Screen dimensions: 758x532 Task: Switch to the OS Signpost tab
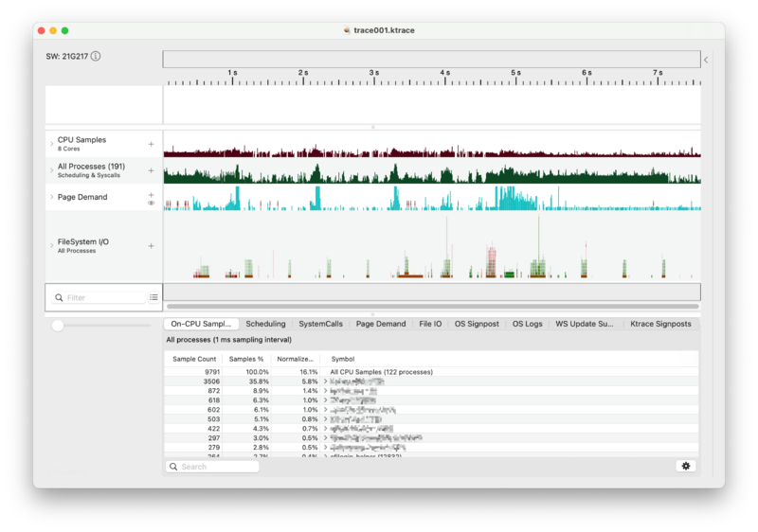477,324
